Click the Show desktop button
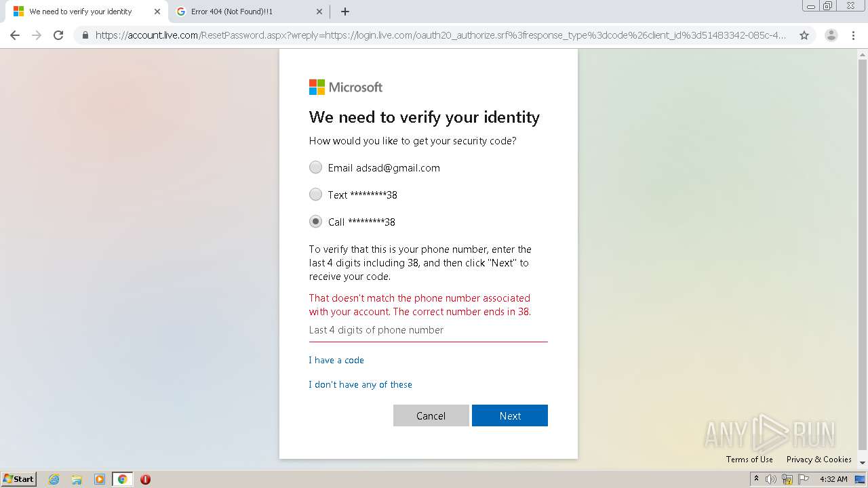Screen dimensions: 868x488 click(x=860, y=479)
